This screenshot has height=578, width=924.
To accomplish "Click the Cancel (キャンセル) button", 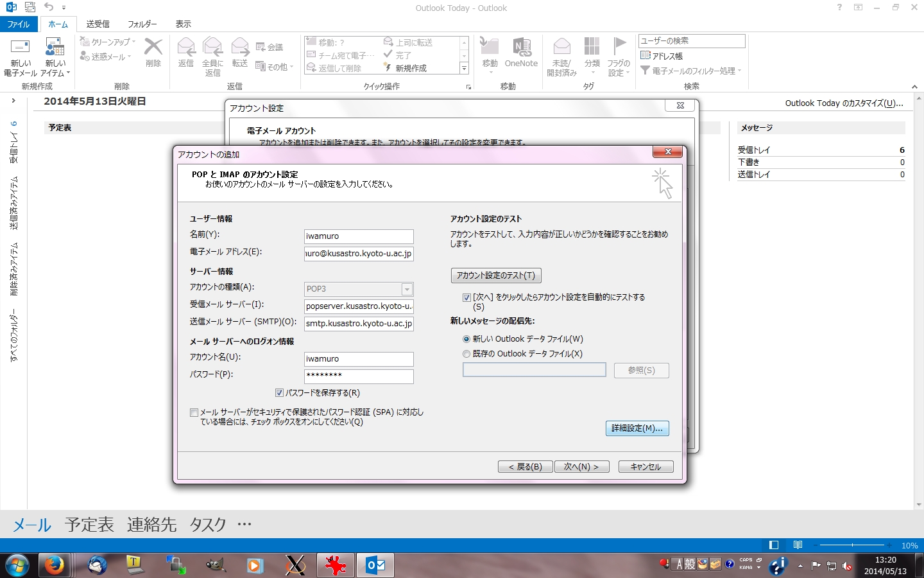I will click(646, 467).
